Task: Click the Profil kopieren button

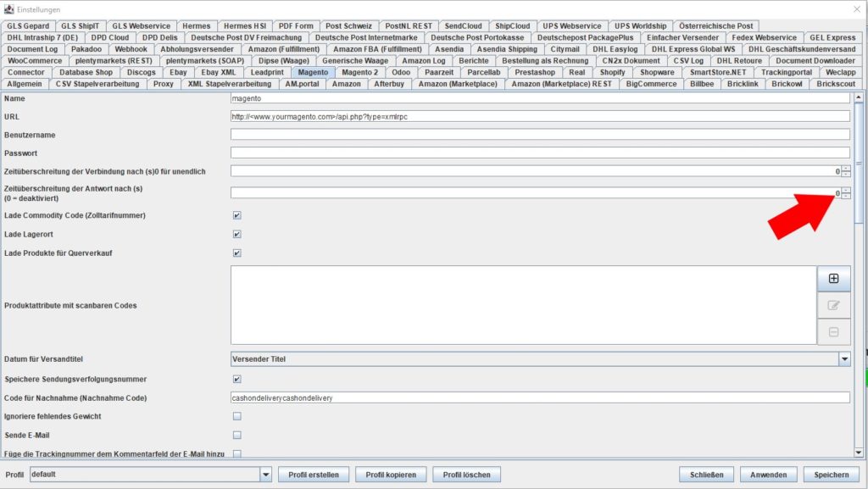Action: click(391, 475)
